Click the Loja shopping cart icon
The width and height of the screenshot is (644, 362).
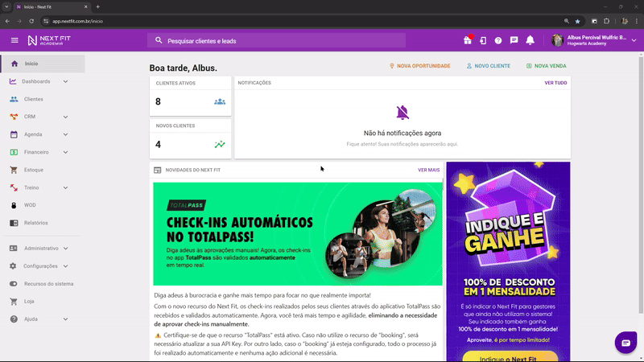coord(14,301)
